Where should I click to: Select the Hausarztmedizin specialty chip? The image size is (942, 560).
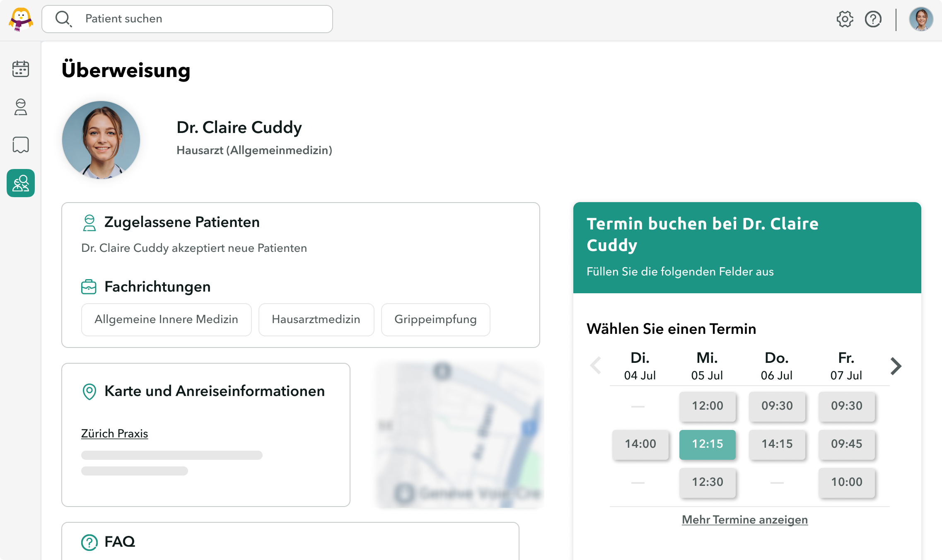coord(316,319)
